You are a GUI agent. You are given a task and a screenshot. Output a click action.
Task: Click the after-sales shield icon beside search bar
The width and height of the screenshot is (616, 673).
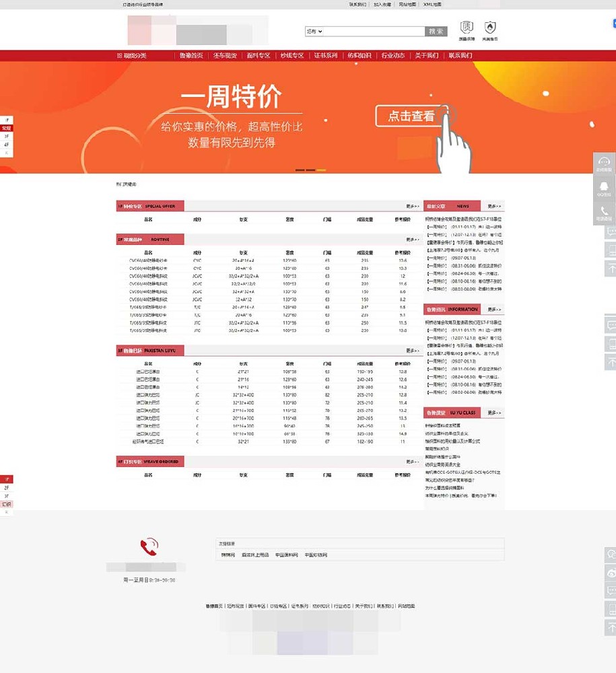(x=489, y=28)
